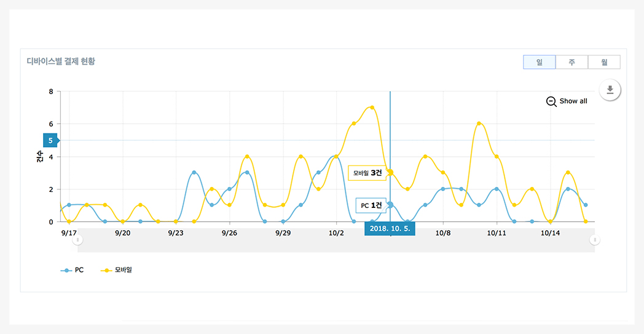644x334 pixels.
Task: Click the PC 1건 tooltip balloon
Action: [x=371, y=205]
